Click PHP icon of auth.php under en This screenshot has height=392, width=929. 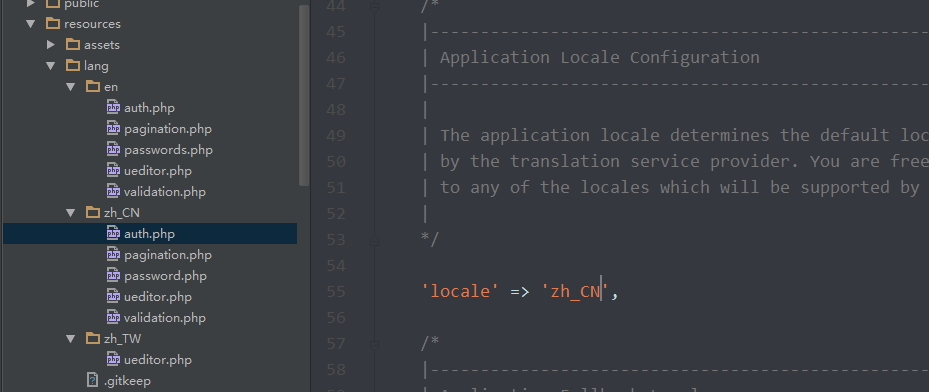[x=113, y=107]
